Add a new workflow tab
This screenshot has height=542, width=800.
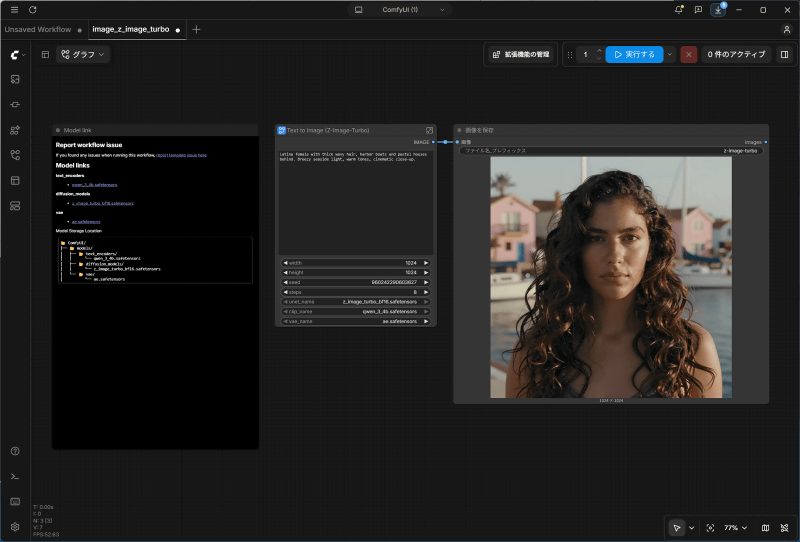(196, 30)
